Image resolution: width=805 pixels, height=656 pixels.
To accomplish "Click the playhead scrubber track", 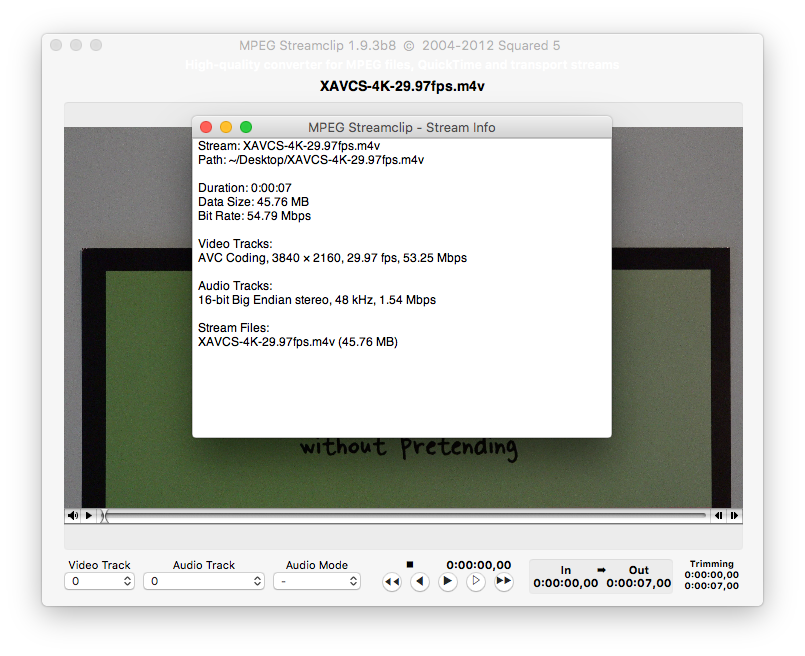I will click(406, 515).
